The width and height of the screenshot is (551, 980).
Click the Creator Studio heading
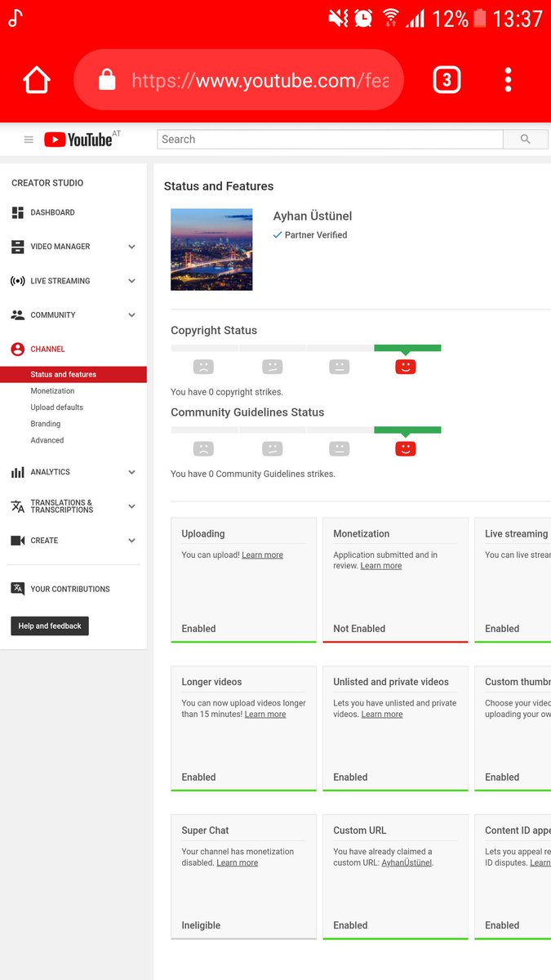click(47, 183)
